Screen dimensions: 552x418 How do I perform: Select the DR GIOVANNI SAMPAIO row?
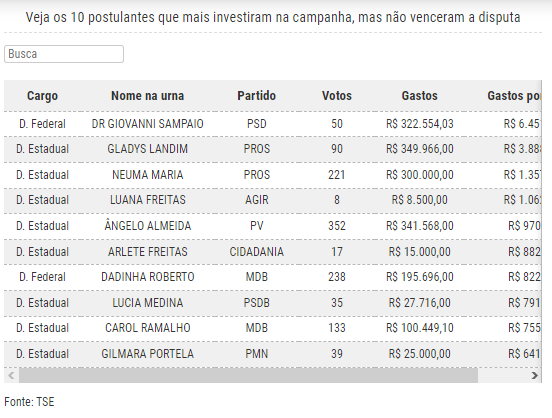pyautogui.click(x=272, y=124)
